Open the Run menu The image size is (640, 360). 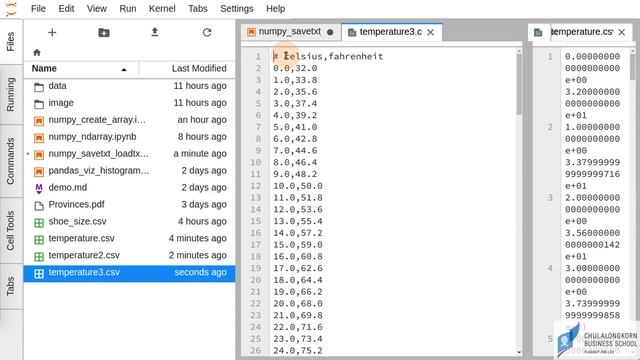pos(128,9)
